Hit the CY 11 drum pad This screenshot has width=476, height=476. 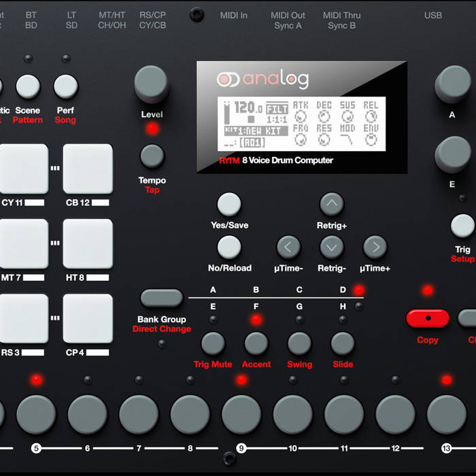(x=24, y=169)
